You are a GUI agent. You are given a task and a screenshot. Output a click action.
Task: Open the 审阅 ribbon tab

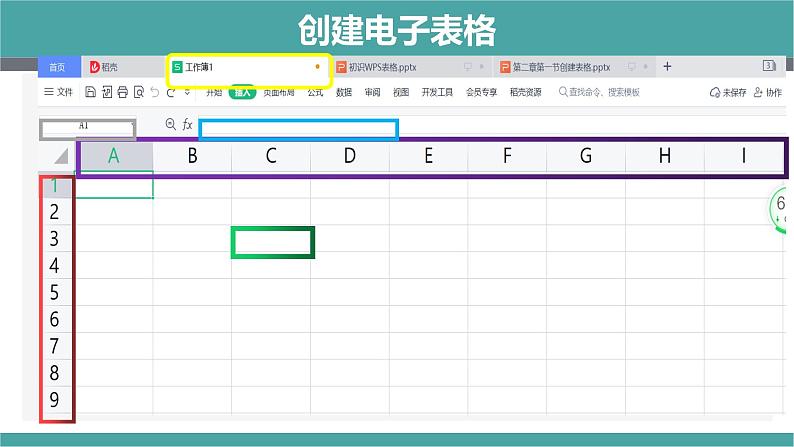coord(372,92)
